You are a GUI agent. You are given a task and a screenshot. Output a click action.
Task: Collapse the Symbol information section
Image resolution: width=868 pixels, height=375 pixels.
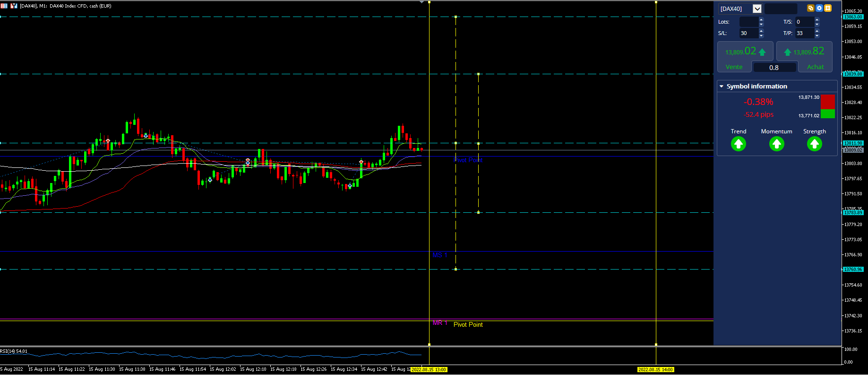[722, 86]
